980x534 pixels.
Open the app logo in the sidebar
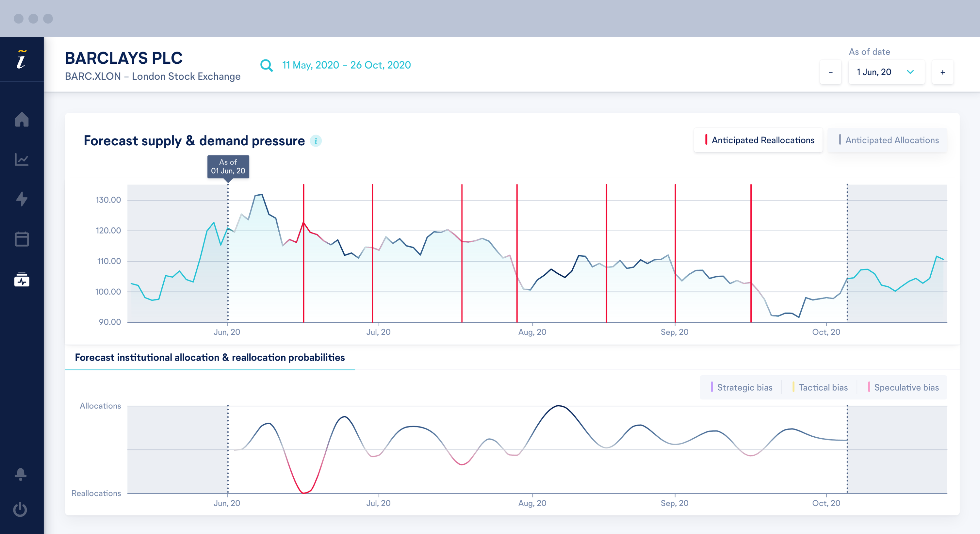22,59
